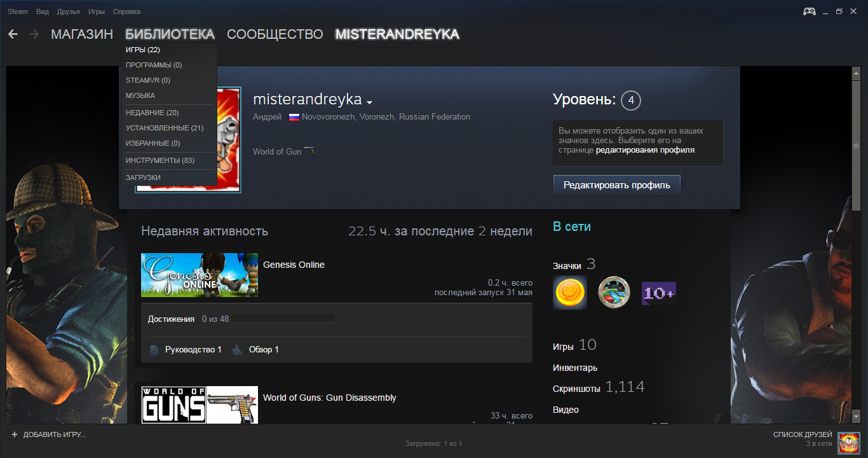Open the Значки badges heading

tap(566, 266)
